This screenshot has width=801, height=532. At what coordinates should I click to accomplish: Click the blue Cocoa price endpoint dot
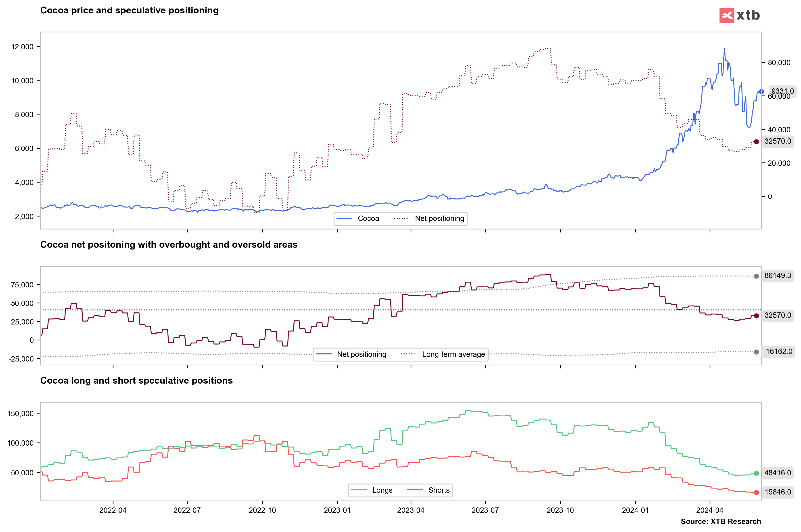pyautogui.click(x=761, y=92)
